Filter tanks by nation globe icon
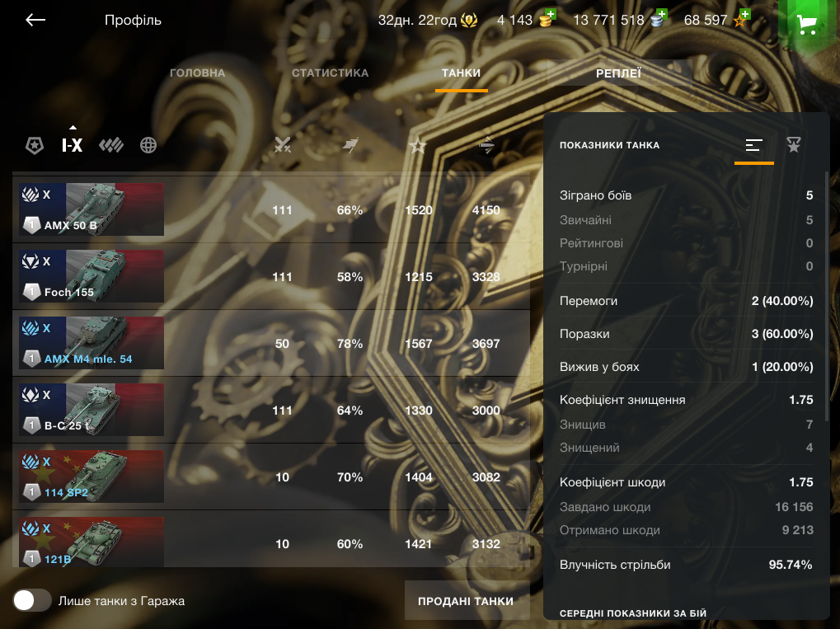Viewport: 840px width, 629px height. [148, 144]
